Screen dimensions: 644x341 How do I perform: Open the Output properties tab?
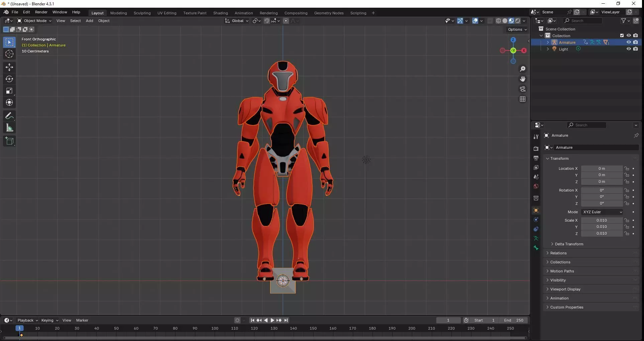(536, 158)
